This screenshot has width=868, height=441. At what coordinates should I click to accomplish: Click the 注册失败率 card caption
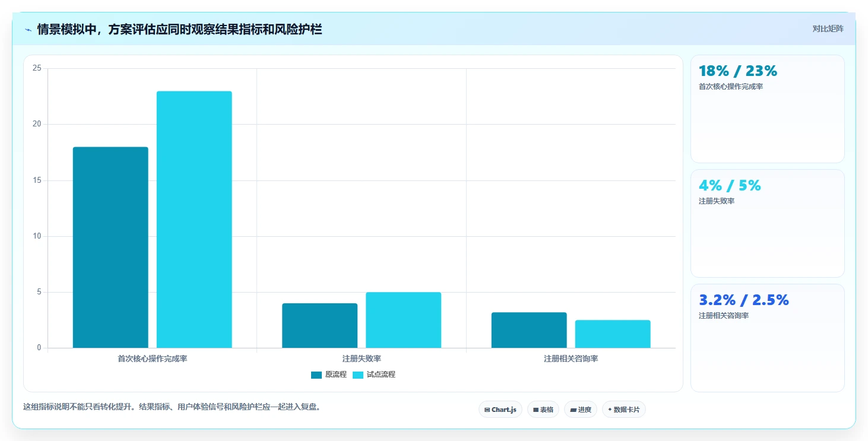point(716,201)
